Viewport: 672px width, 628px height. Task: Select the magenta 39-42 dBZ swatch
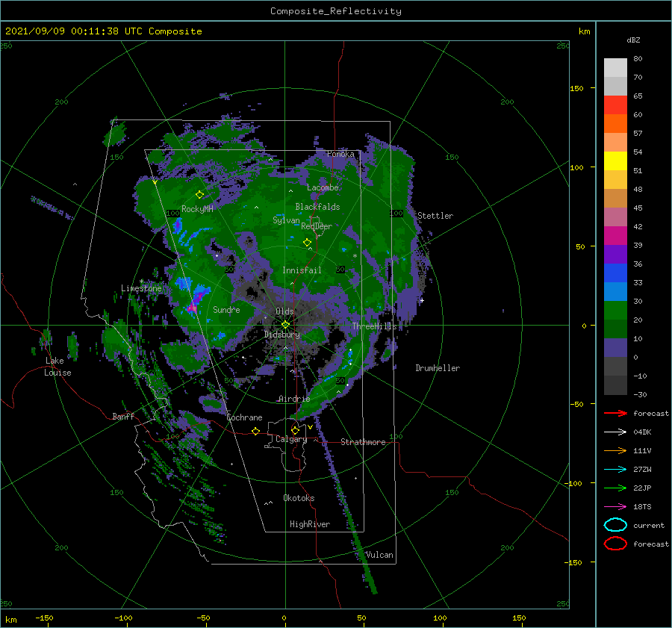coord(615,235)
